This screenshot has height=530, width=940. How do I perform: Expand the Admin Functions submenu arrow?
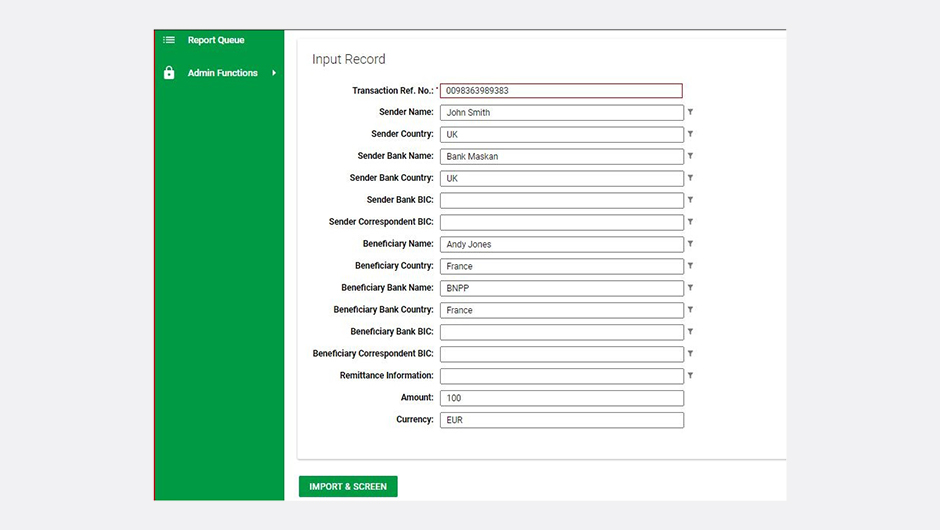tap(274, 73)
